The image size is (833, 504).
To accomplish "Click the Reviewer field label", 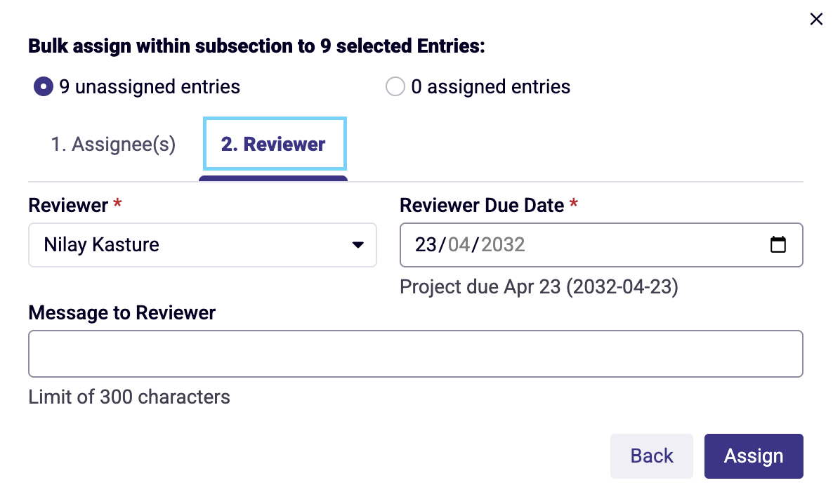I will [68, 206].
